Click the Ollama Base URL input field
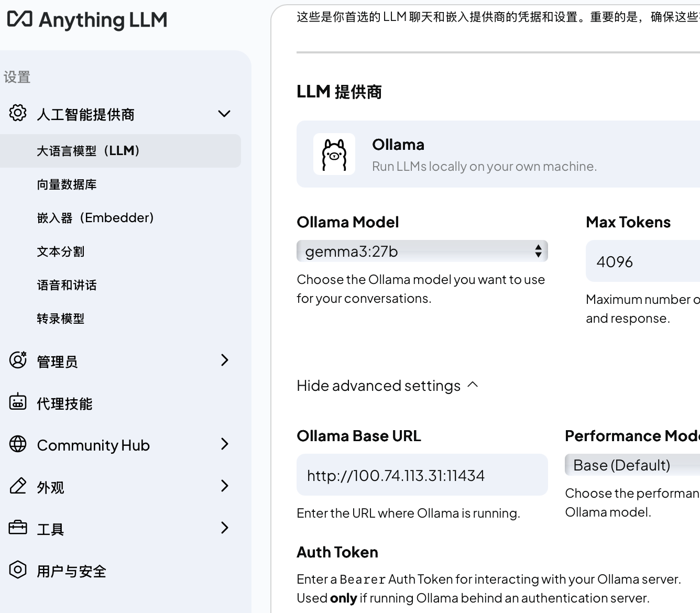700x613 pixels. coord(422,475)
